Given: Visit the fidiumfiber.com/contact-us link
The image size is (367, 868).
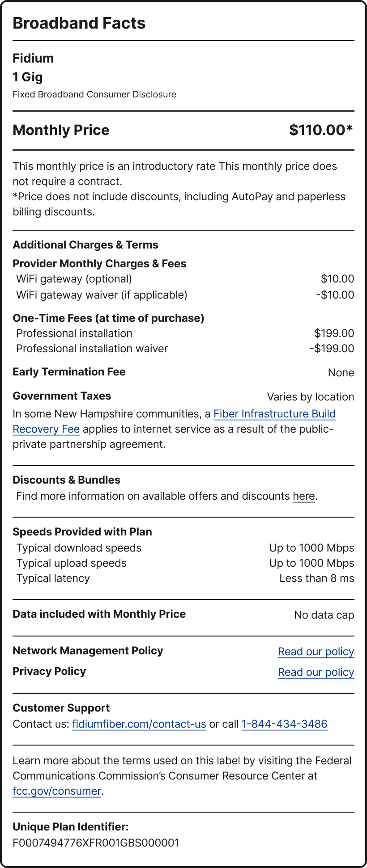Looking at the screenshot, I should [x=139, y=724].
